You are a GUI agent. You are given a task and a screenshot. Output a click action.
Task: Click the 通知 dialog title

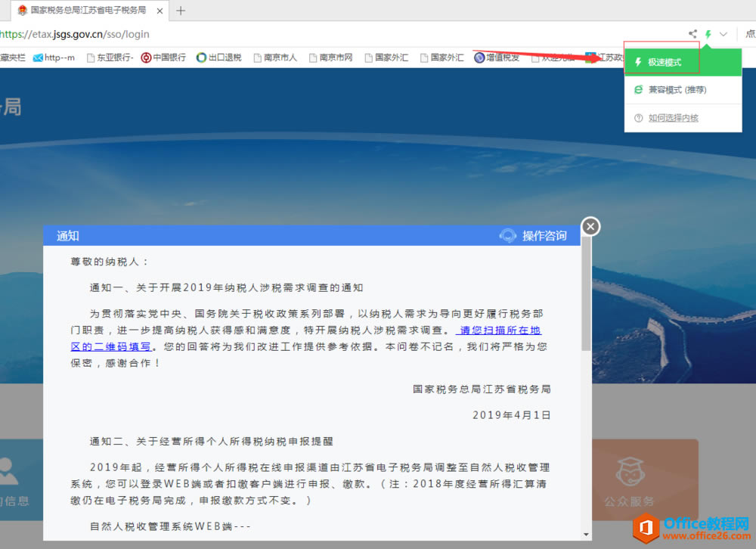(x=67, y=235)
